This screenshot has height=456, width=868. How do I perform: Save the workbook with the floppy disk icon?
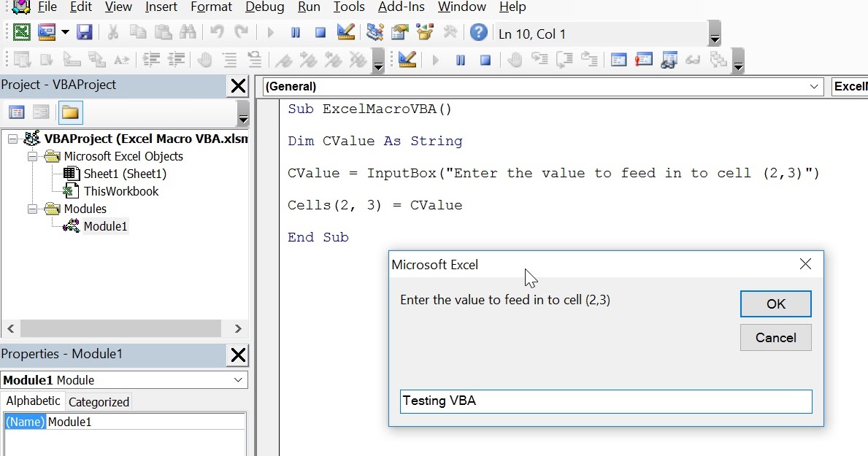pos(84,32)
